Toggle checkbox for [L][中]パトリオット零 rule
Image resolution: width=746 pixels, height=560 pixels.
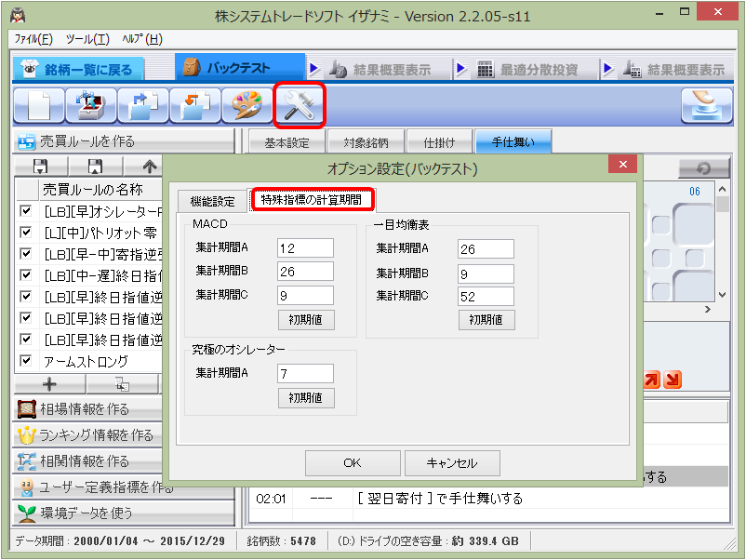click(x=26, y=233)
